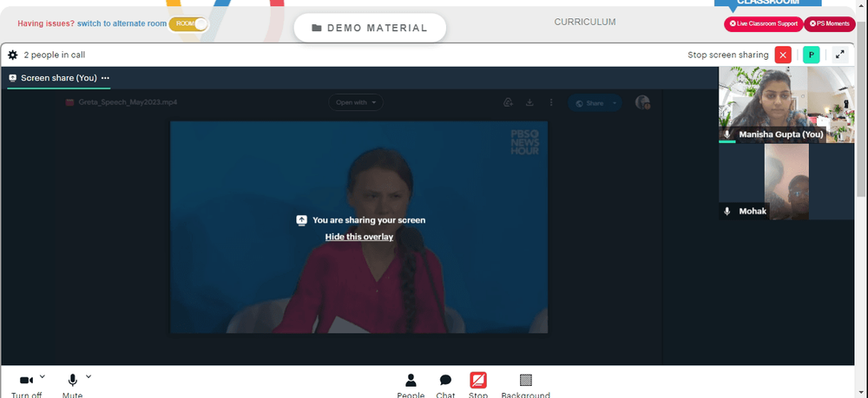Viewport: 868px width, 398px height.
Task: Mute the microphone
Action: [x=73, y=385]
